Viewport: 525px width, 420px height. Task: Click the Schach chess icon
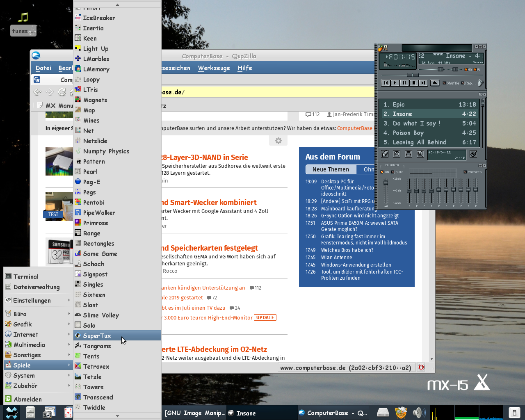click(x=78, y=264)
